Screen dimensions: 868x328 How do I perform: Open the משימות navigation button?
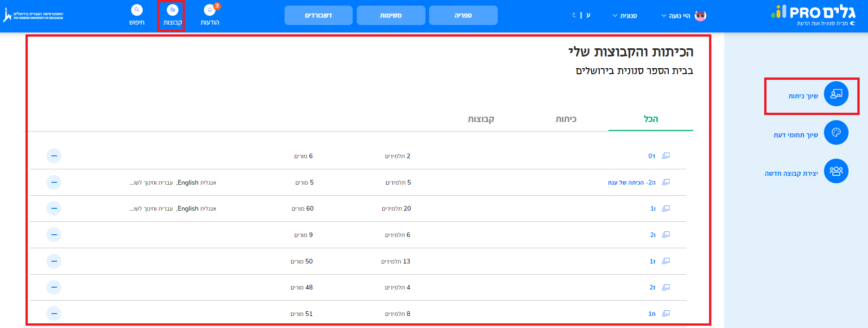391,15
